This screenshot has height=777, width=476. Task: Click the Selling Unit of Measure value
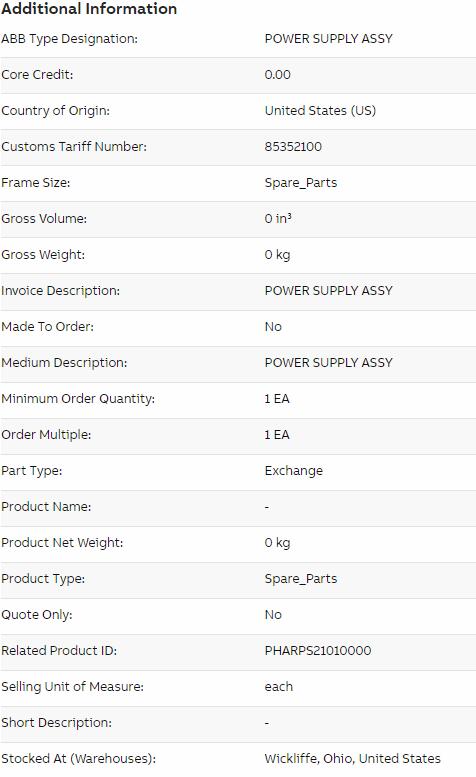[279, 687]
